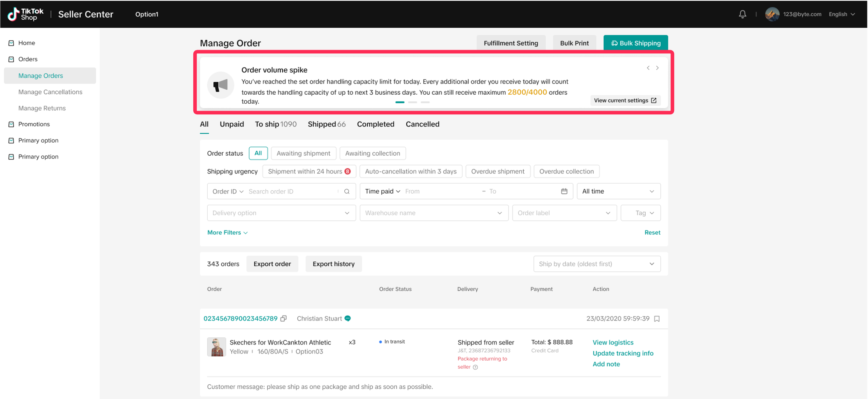Click info icon next to Package returning

pos(475,367)
